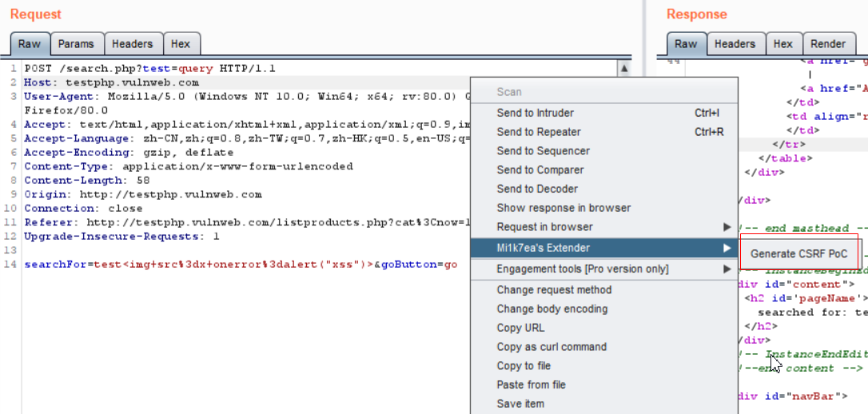
Task: Expand Engagement tools submenu arrow
Action: click(x=727, y=269)
